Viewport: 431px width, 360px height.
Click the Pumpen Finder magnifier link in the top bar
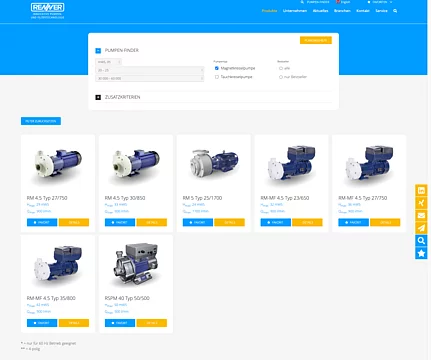[x=315, y=2]
